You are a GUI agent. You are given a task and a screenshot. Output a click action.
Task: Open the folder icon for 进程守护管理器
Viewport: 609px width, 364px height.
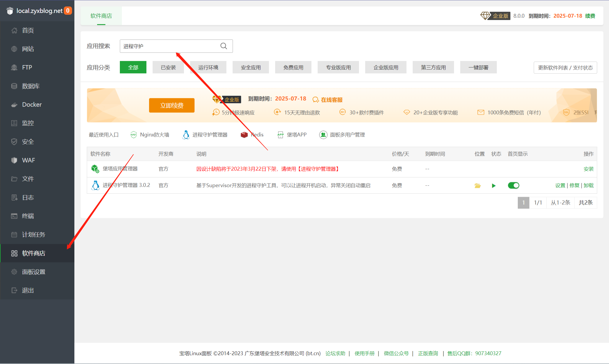(x=478, y=186)
